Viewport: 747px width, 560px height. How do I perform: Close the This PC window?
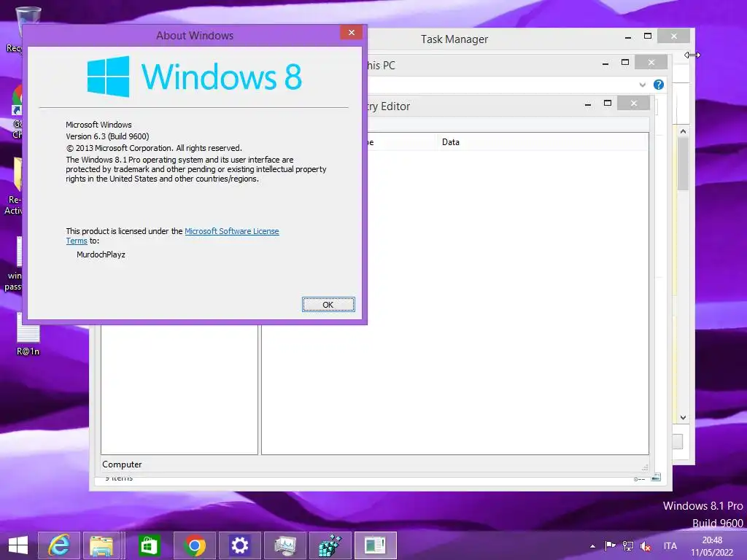pos(651,63)
